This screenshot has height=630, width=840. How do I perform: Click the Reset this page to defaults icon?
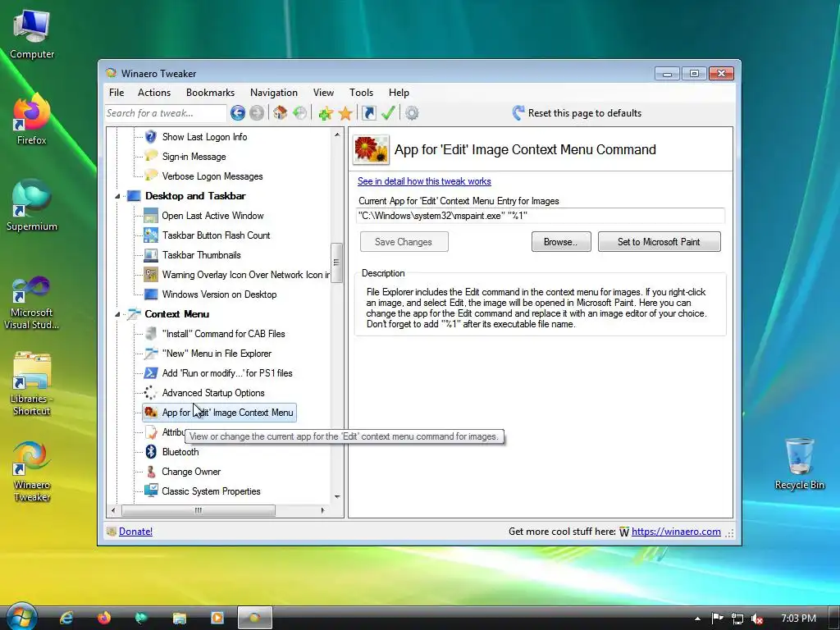(518, 113)
